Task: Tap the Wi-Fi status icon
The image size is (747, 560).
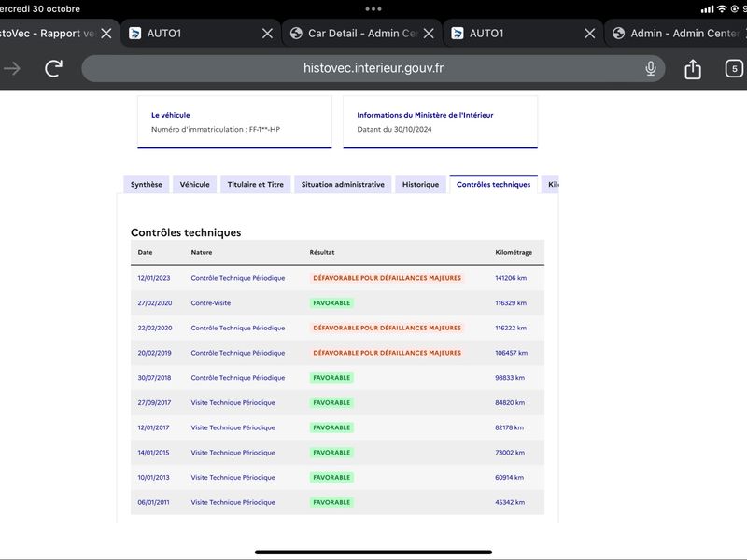Action: pos(722,9)
